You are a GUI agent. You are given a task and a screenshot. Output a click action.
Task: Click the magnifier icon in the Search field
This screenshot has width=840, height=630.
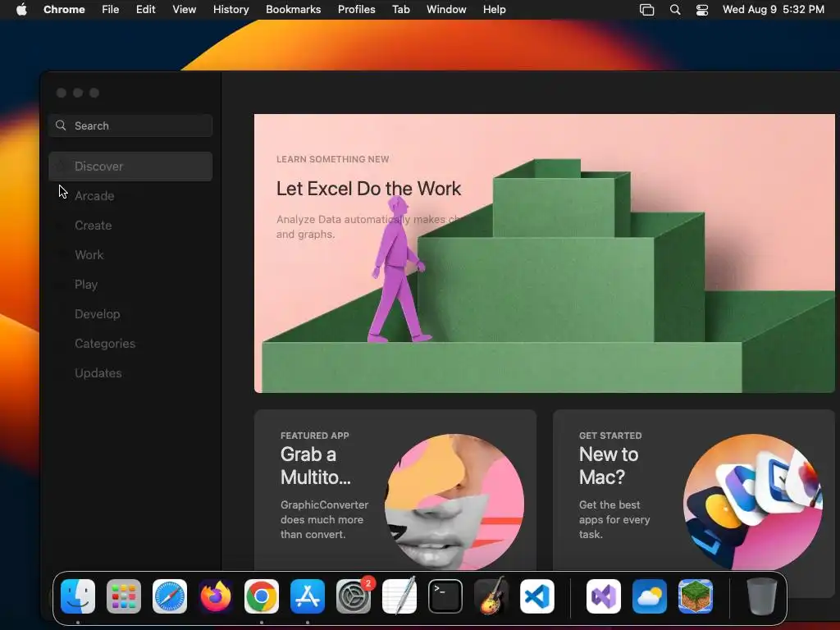(61, 126)
